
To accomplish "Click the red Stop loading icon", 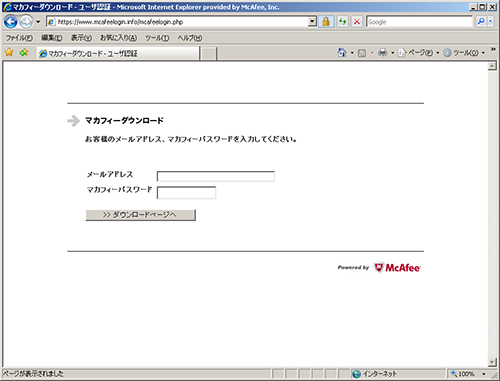I will pos(357,22).
